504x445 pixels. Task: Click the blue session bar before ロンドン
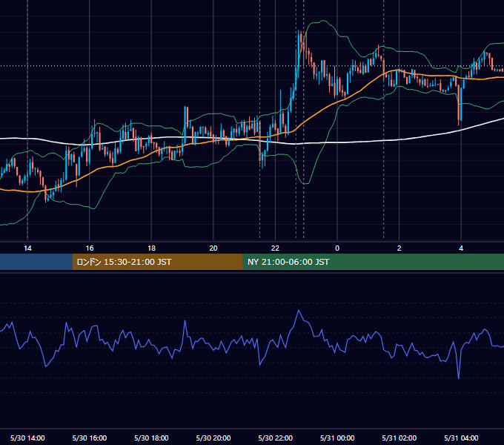click(36, 262)
